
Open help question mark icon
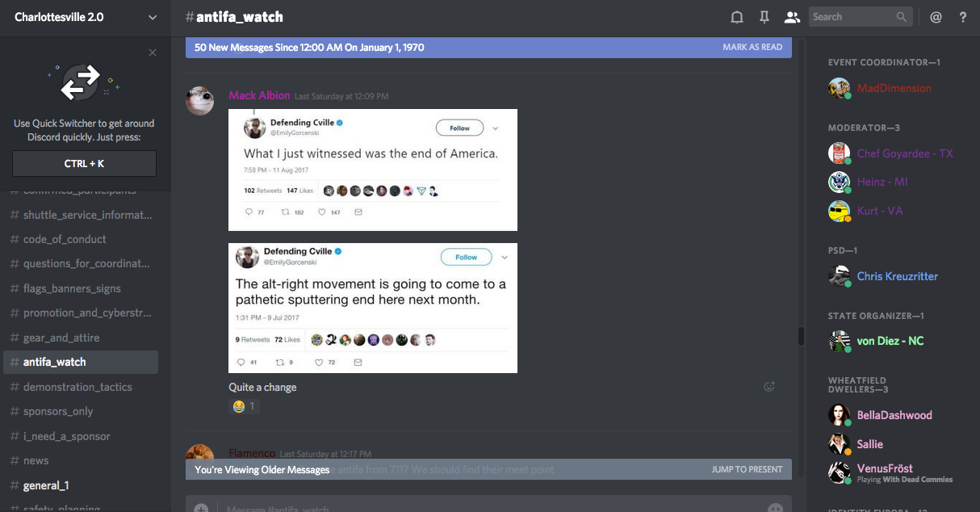(963, 17)
